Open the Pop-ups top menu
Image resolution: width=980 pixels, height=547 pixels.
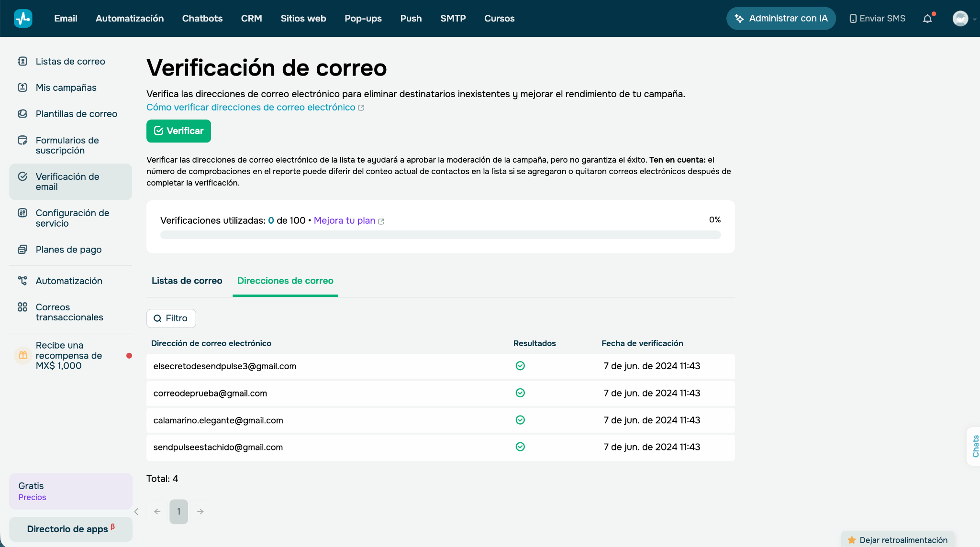tap(363, 19)
